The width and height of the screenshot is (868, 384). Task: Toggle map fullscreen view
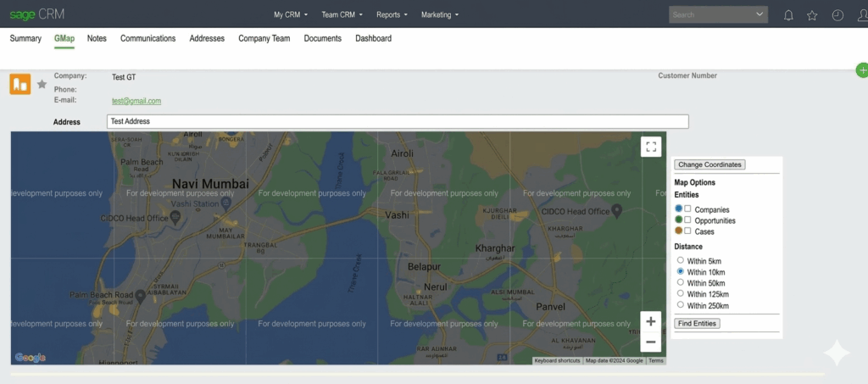coord(651,147)
